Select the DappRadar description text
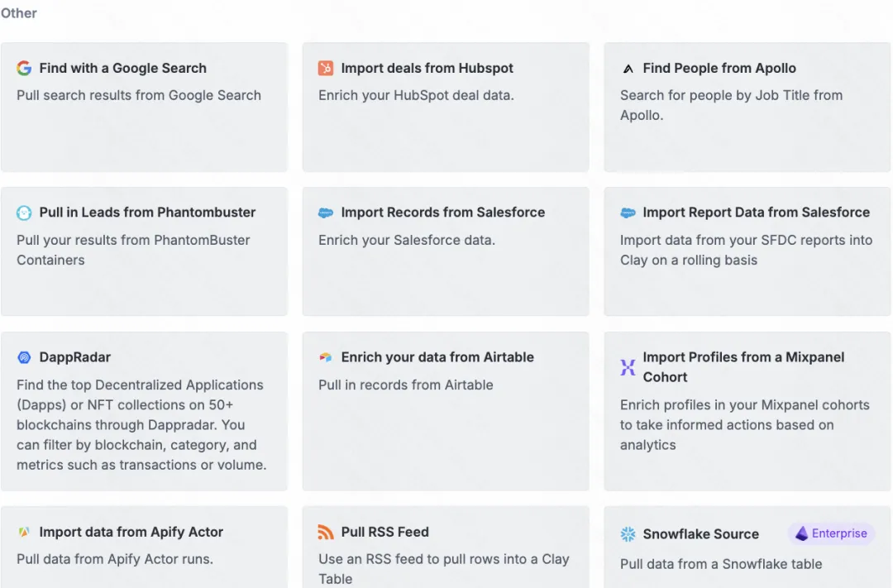This screenshot has width=893, height=588. [142, 425]
